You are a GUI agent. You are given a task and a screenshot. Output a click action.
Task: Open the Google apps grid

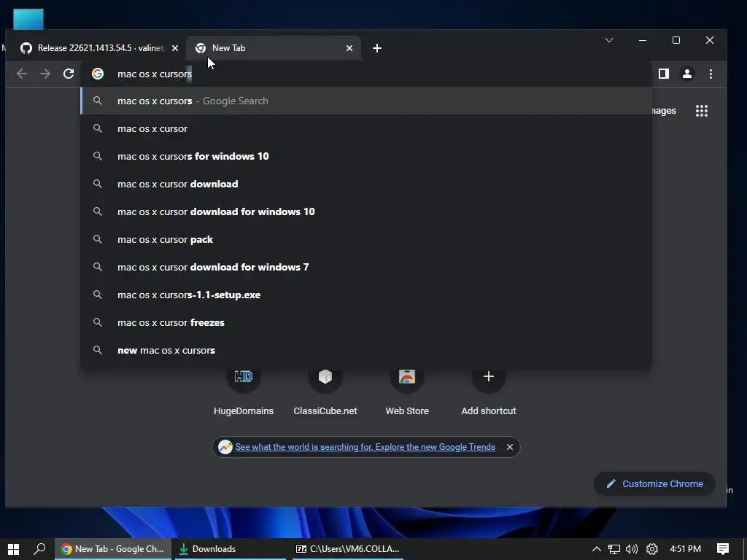[x=701, y=111]
